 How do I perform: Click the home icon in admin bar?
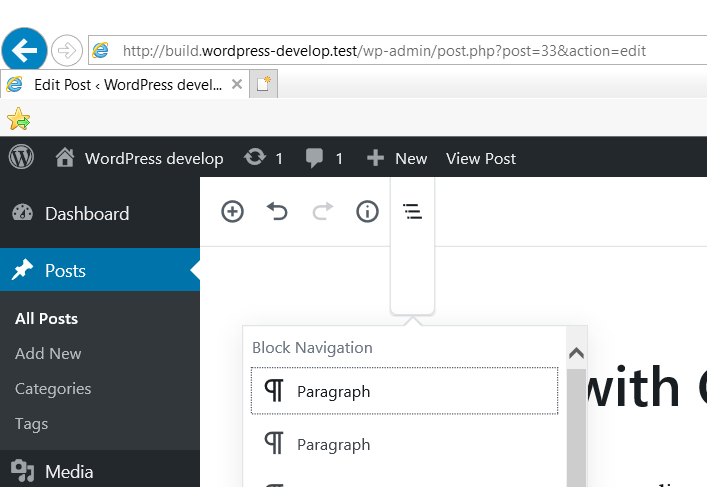coord(65,158)
